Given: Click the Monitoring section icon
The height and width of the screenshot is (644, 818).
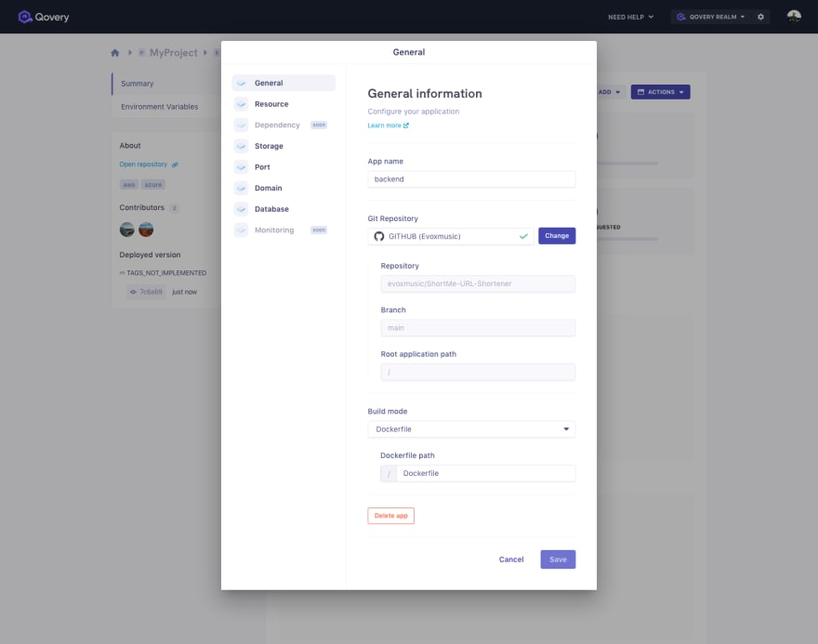Looking at the screenshot, I should pyautogui.click(x=241, y=230).
